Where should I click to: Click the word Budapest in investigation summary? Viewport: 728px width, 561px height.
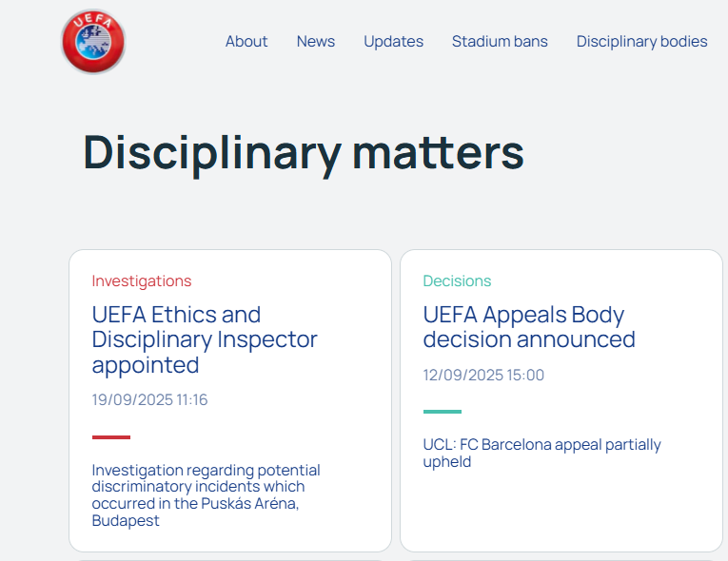point(126,521)
